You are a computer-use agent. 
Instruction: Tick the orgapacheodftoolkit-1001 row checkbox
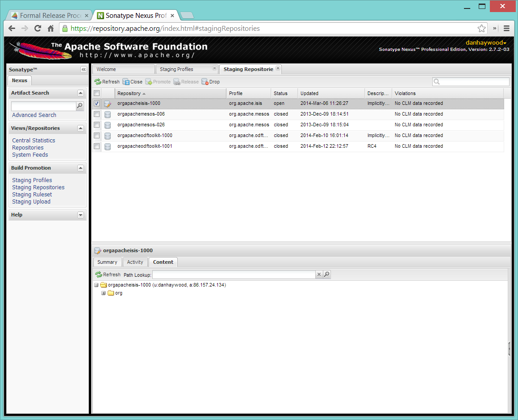click(97, 146)
